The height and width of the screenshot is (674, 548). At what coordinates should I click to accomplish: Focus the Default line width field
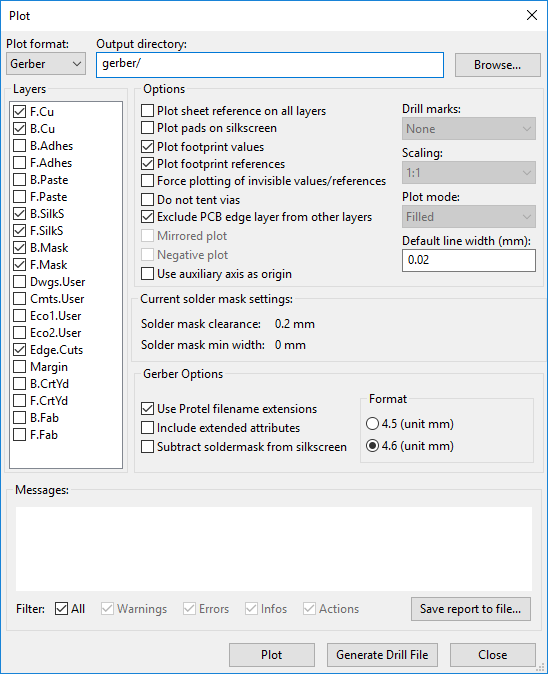tap(468, 260)
